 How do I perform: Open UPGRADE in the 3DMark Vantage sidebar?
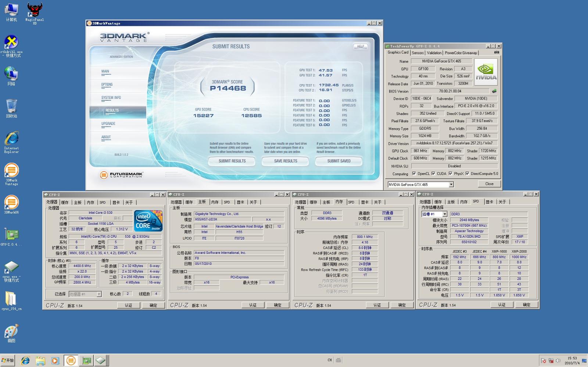click(x=108, y=124)
